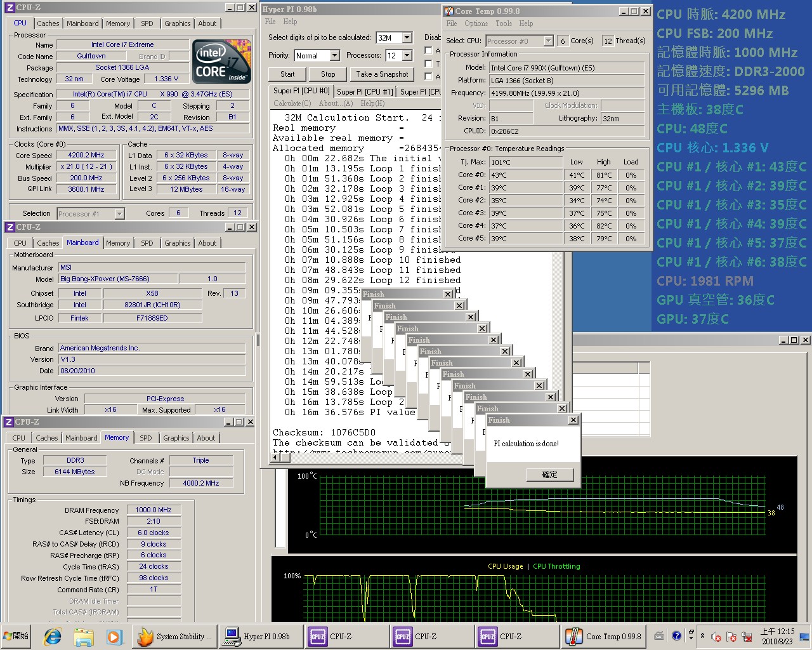
Task: Open Hyper PI File menu
Action: (x=270, y=22)
